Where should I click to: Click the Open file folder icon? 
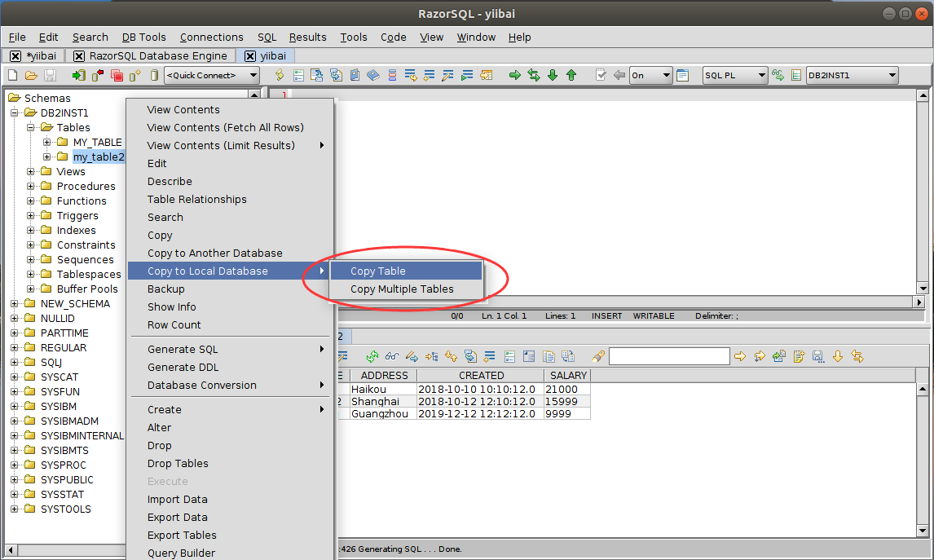31,75
